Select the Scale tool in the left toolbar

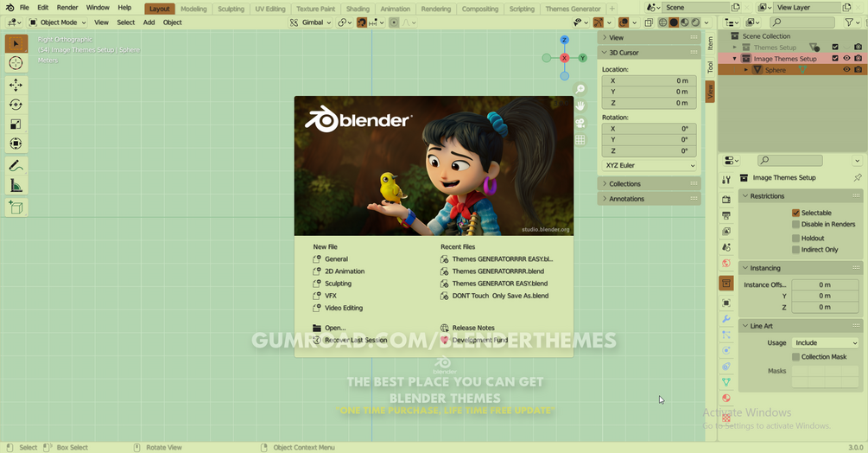(16, 124)
